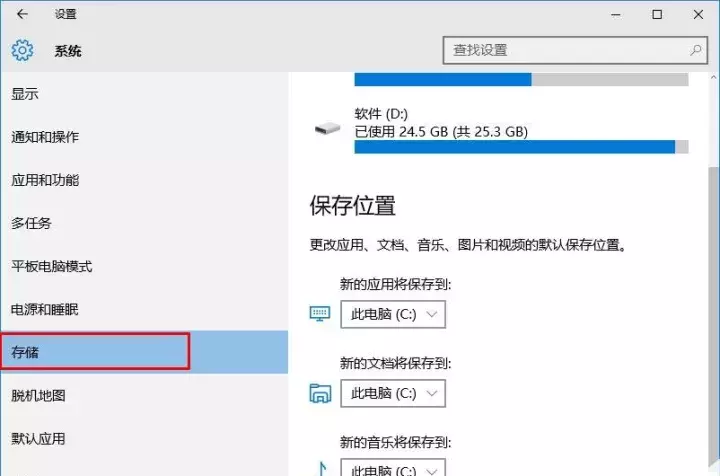Viewport: 720px width, 476px height.
Task: Click the Settings gear icon beside 系统
Action: click(x=22, y=50)
